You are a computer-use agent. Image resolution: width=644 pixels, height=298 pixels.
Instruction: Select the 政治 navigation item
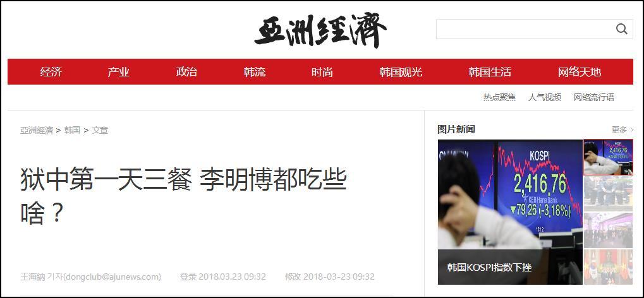(186, 72)
